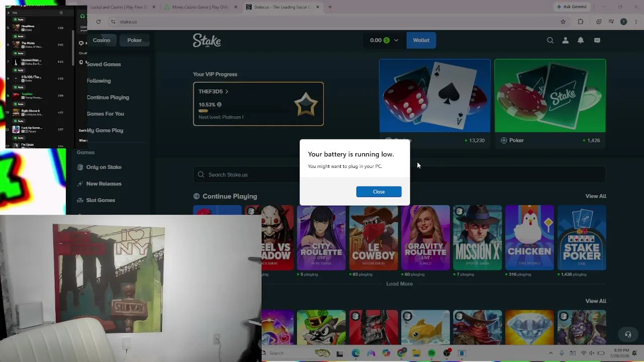
Task: Switch to the Casino tab
Action: pos(101,40)
